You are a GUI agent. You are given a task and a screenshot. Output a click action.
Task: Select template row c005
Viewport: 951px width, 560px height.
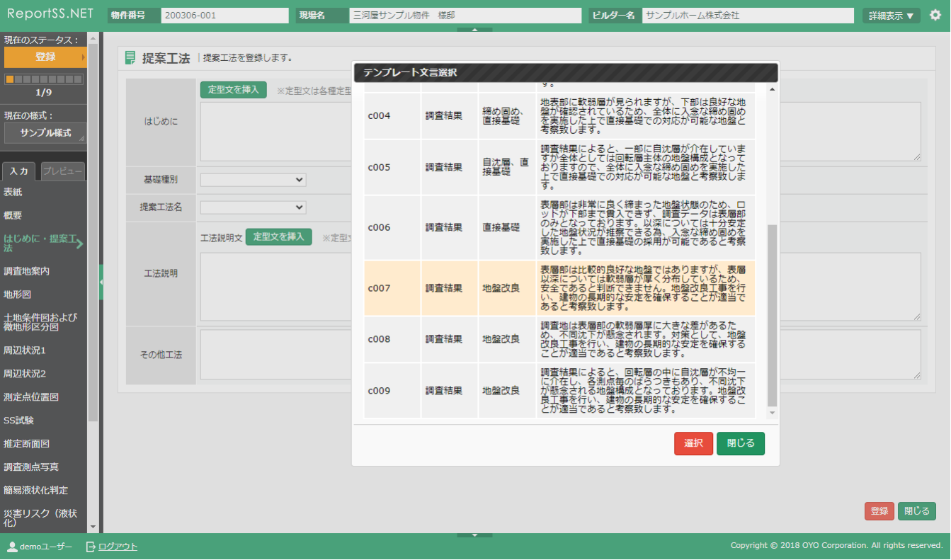[559, 167]
